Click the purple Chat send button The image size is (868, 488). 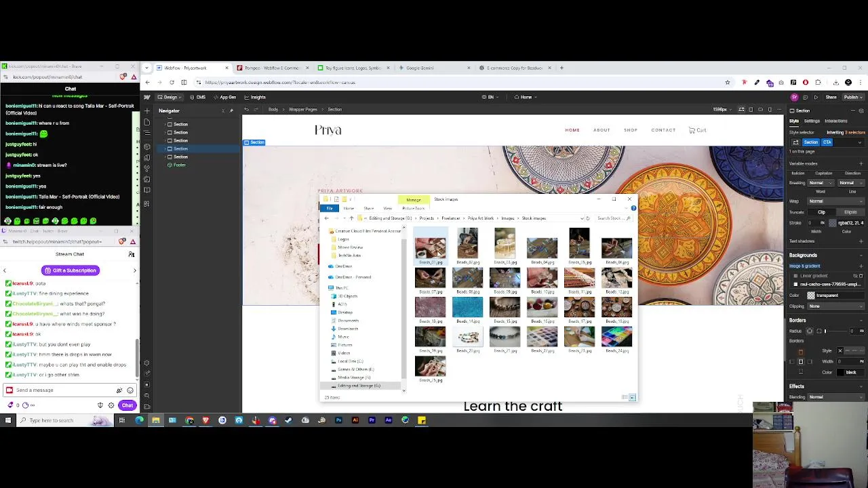[x=127, y=405]
